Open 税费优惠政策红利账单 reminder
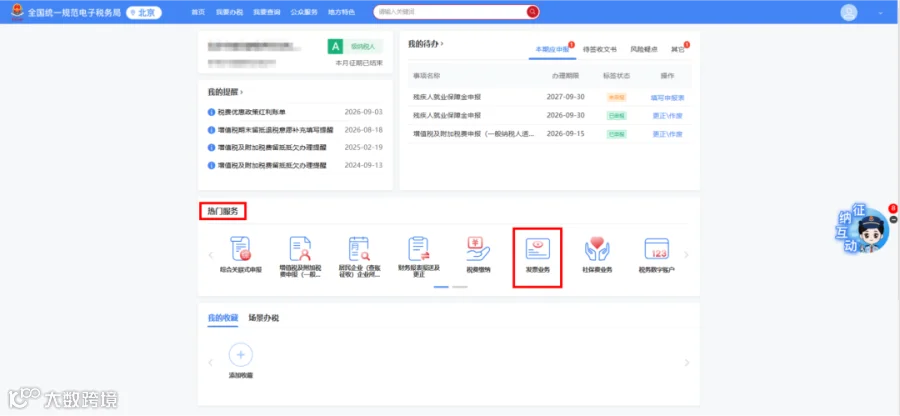Viewport: 900px width, 416px height. 251,112
